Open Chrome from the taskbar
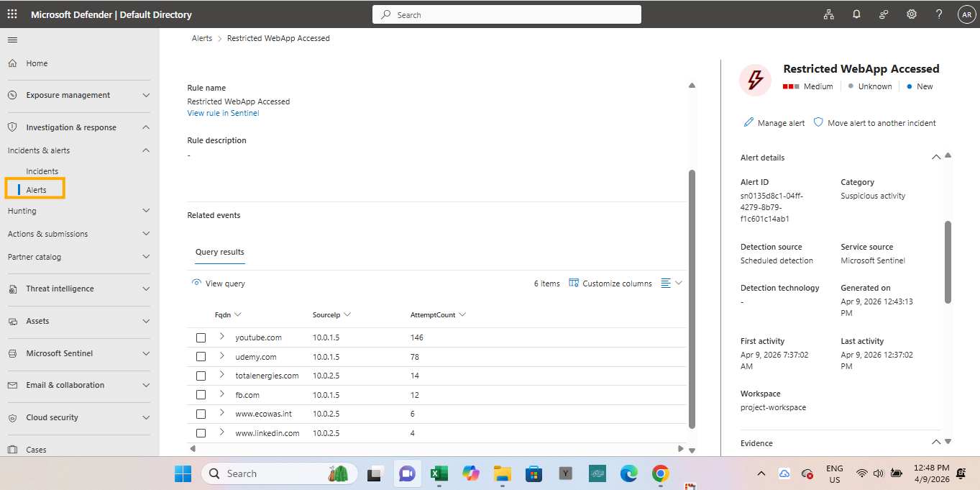980x490 pixels. [x=661, y=473]
